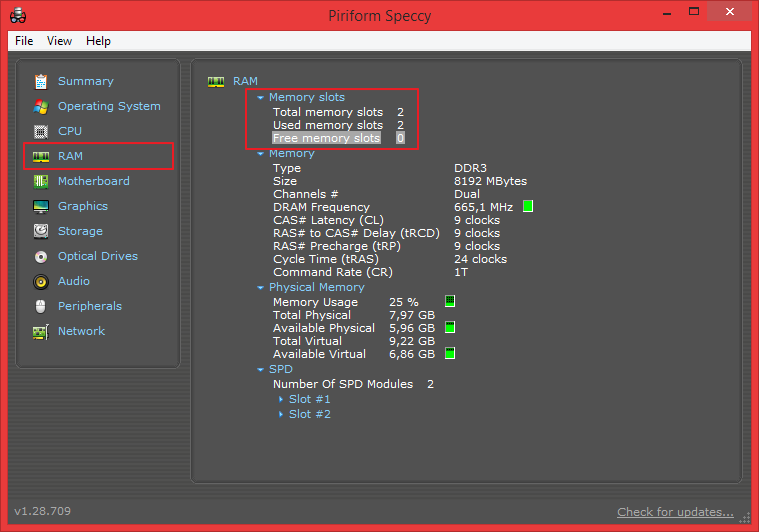The width and height of the screenshot is (759, 532).
Task: Select the RAS# Precharge (tRP) row
Action: [x=387, y=247]
